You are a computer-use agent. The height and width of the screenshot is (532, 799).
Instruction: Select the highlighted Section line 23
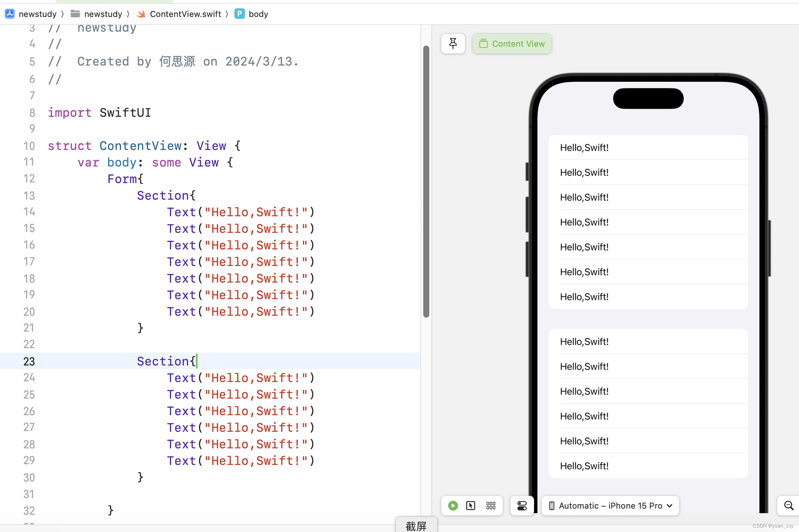click(166, 361)
